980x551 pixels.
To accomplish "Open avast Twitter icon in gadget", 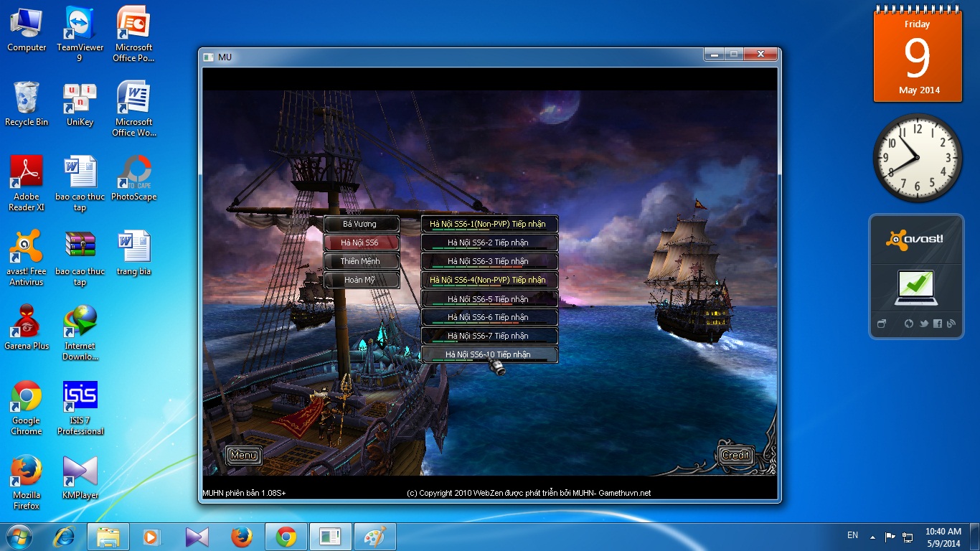I will (924, 324).
